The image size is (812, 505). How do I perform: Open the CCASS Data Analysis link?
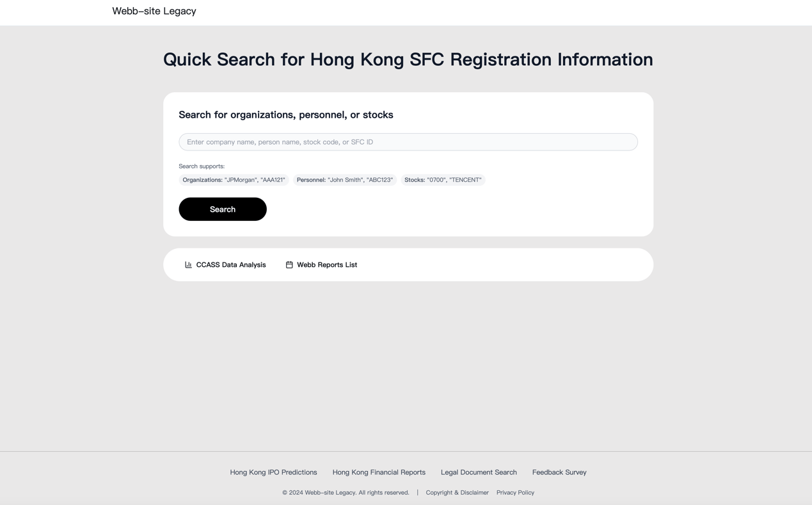pyautogui.click(x=230, y=264)
